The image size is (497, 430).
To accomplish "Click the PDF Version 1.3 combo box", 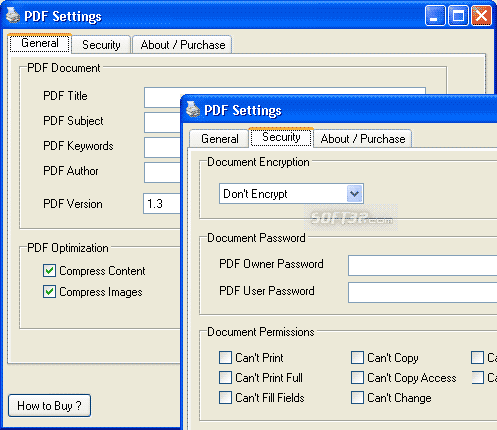I will point(162,204).
